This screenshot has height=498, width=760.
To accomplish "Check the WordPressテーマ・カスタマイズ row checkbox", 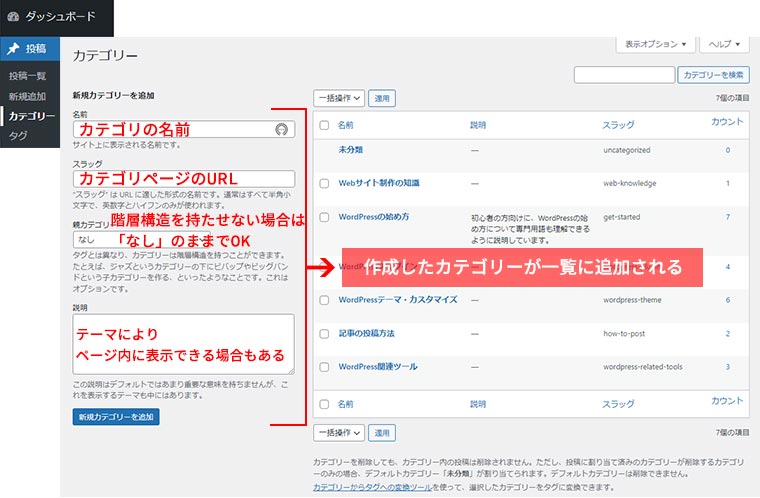I will click(x=324, y=300).
